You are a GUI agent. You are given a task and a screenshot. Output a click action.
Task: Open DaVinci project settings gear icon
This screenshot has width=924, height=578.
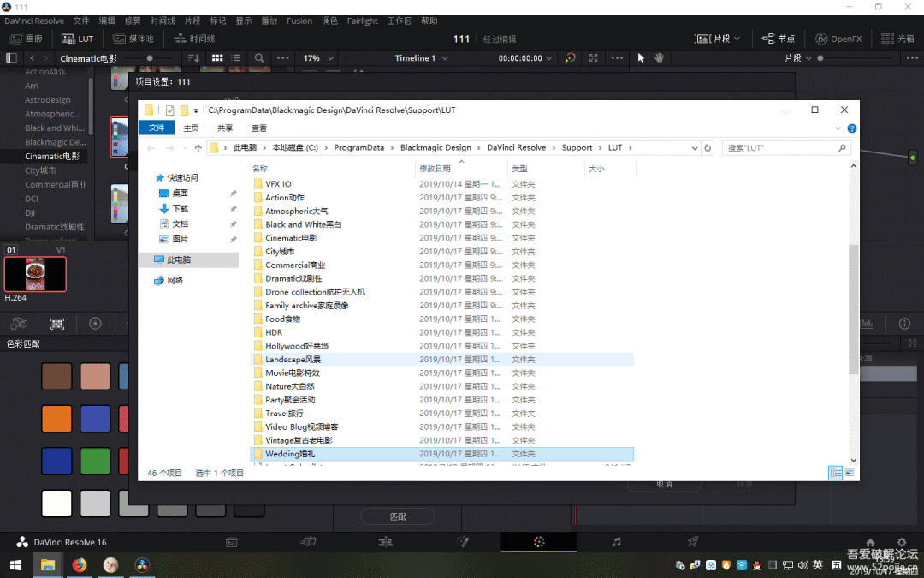pos(902,542)
